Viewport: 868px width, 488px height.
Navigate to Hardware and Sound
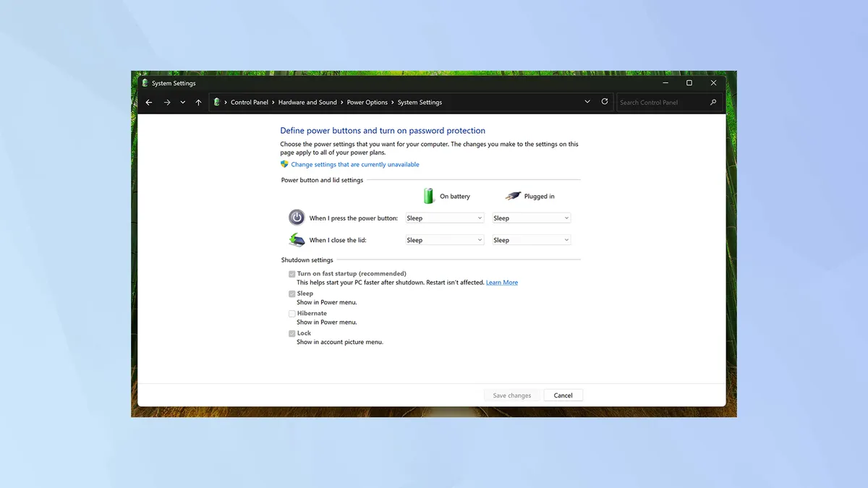[307, 102]
